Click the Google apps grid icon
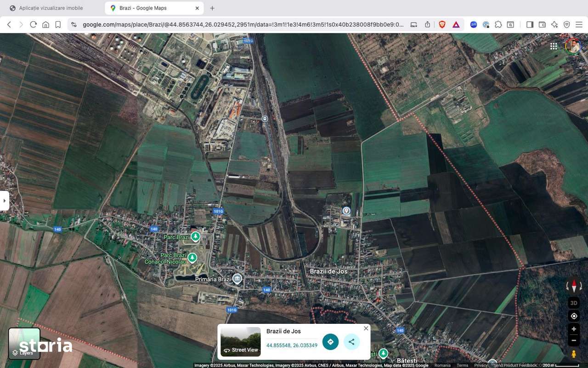This screenshot has height=368, width=588. tap(554, 46)
